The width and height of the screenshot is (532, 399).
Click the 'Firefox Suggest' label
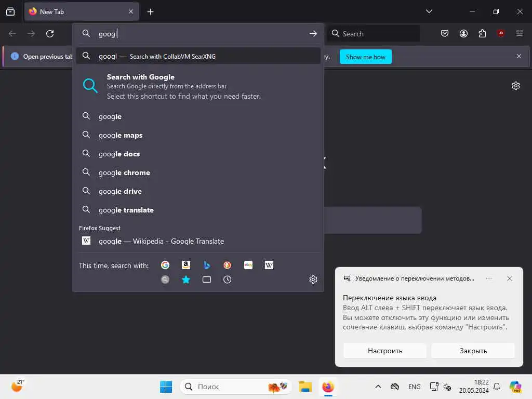(100, 228)
